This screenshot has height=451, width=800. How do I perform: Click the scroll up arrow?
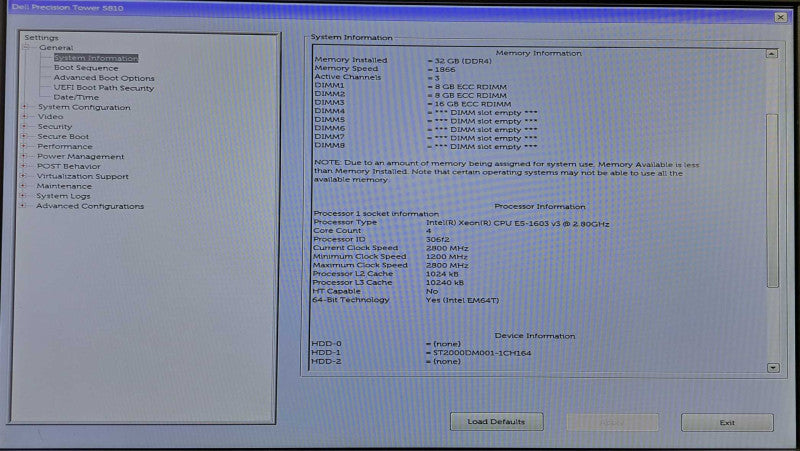(772, 54)
